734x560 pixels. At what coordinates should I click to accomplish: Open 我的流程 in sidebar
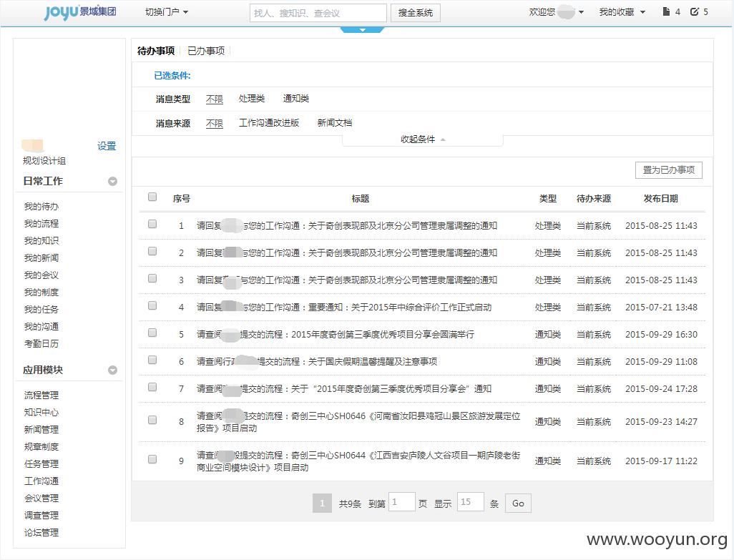click(x=41, y=224)
